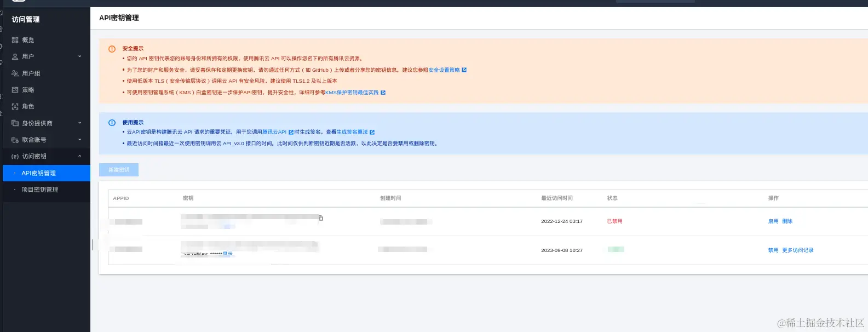Click the 2023-09-08 10:27 access time
Image resolution: width=868 pixels, height=332 pixels.
click(x=562, y=250)
